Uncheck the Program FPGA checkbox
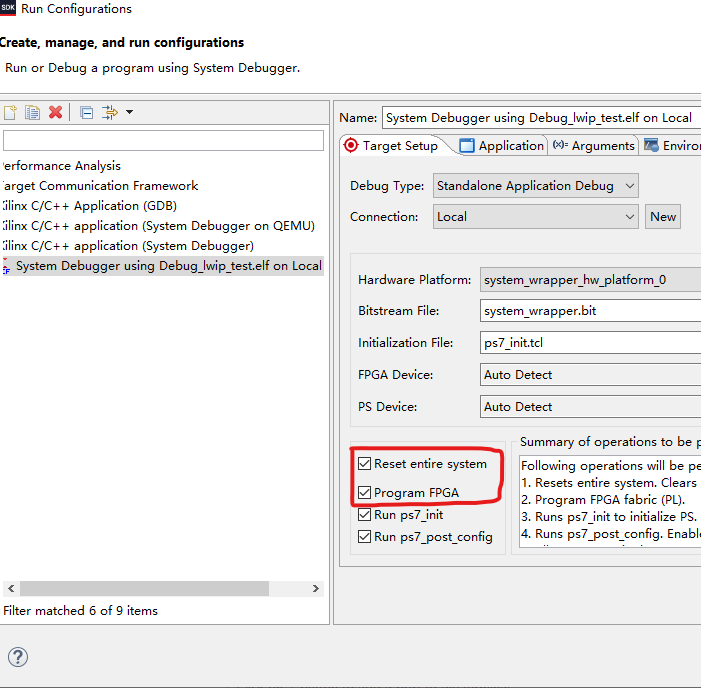This screenshot has height=688, width=701. pyautogui.click(x=365, y=493)
